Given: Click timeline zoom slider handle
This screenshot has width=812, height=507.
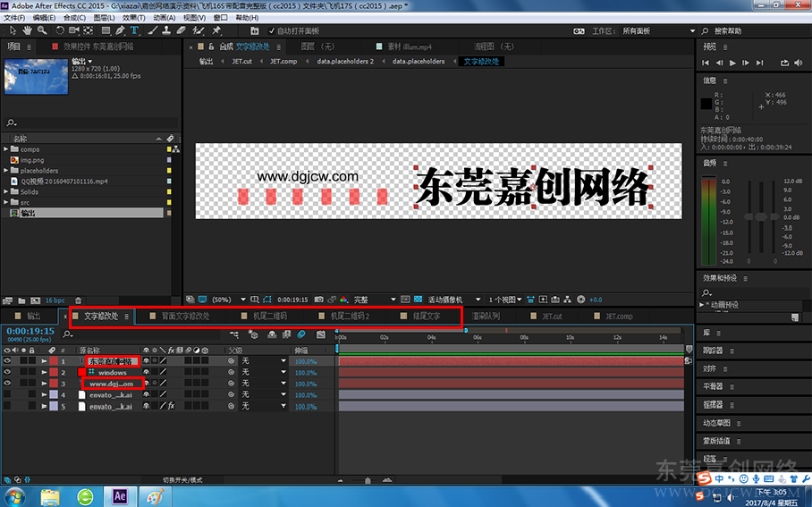Looking at the screenshot, I should pos(368,480).
